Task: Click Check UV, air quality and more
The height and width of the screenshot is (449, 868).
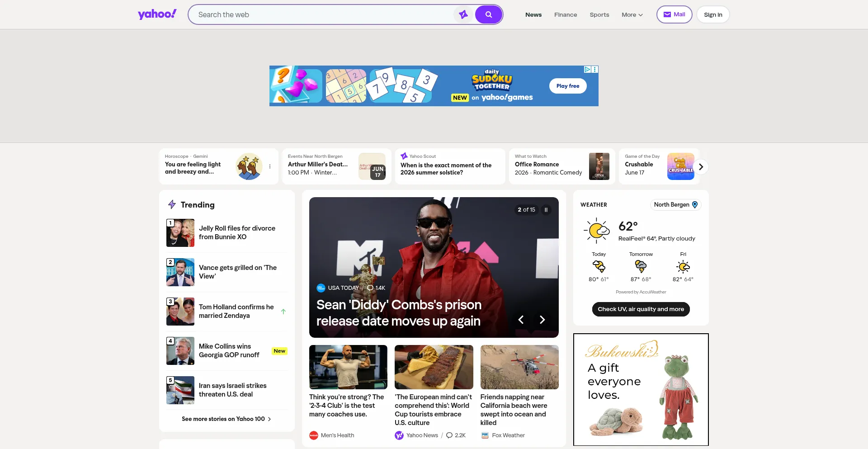Action: click(x=641, y=309)
